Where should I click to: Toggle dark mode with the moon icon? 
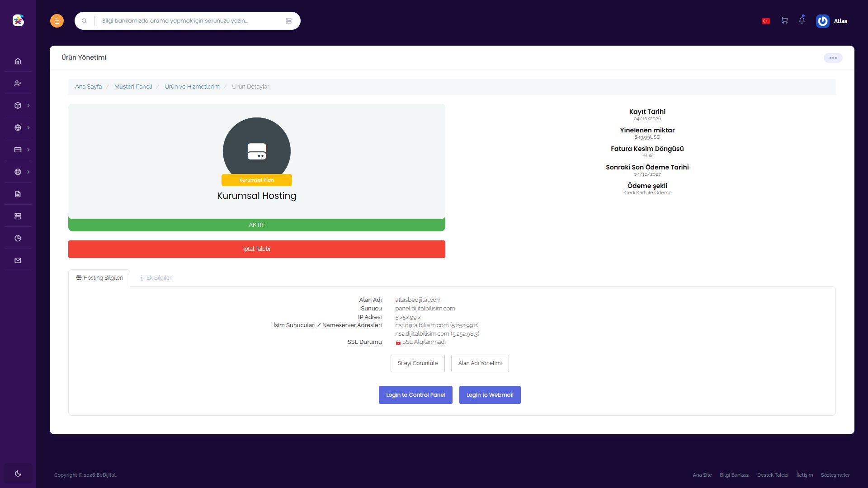pyautogui.click(x=18, y=474)
